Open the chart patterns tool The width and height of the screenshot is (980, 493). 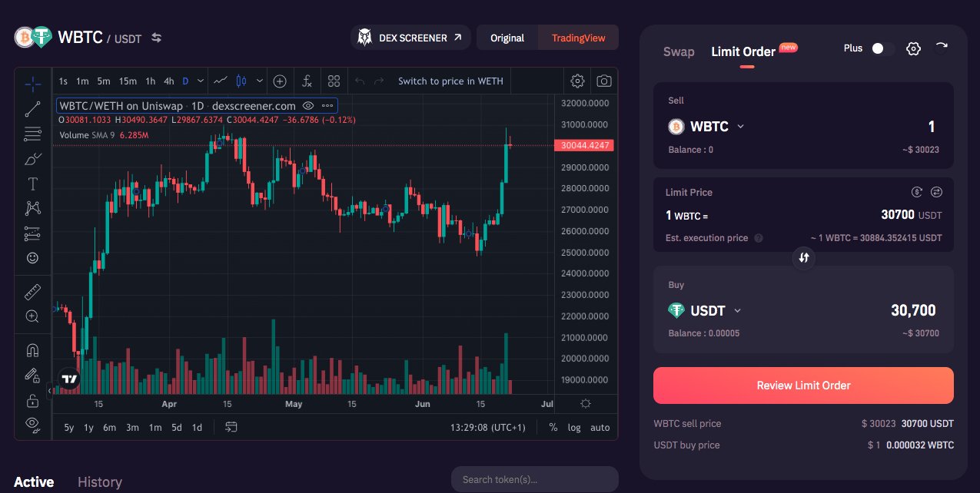click(x=32, y=208)
